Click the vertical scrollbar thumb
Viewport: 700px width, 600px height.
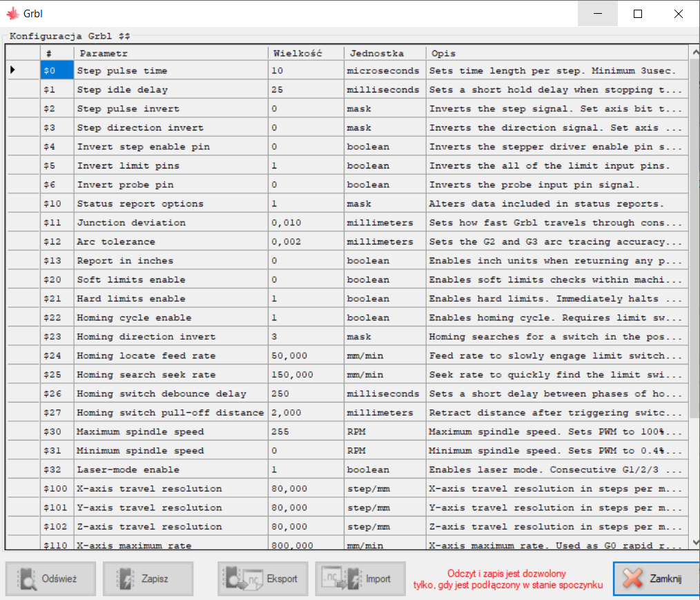(x=694, y=238)
